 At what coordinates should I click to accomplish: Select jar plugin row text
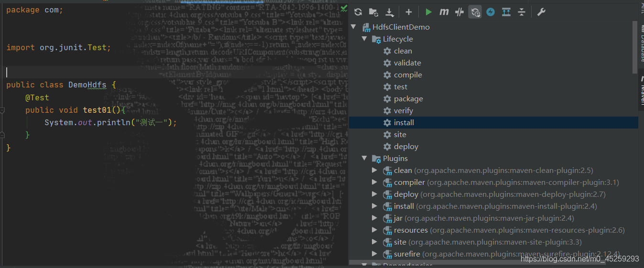484,218
